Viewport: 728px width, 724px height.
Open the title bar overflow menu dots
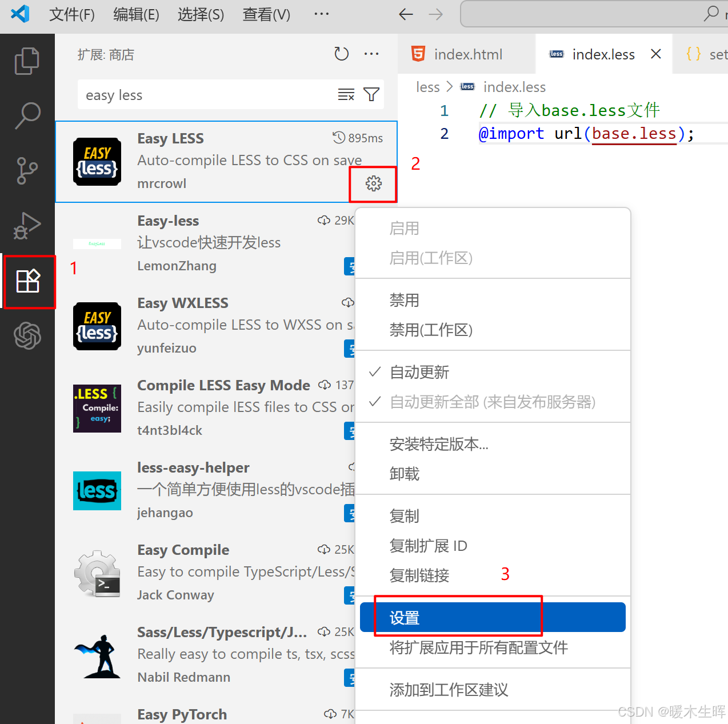(x=322, y=14)
